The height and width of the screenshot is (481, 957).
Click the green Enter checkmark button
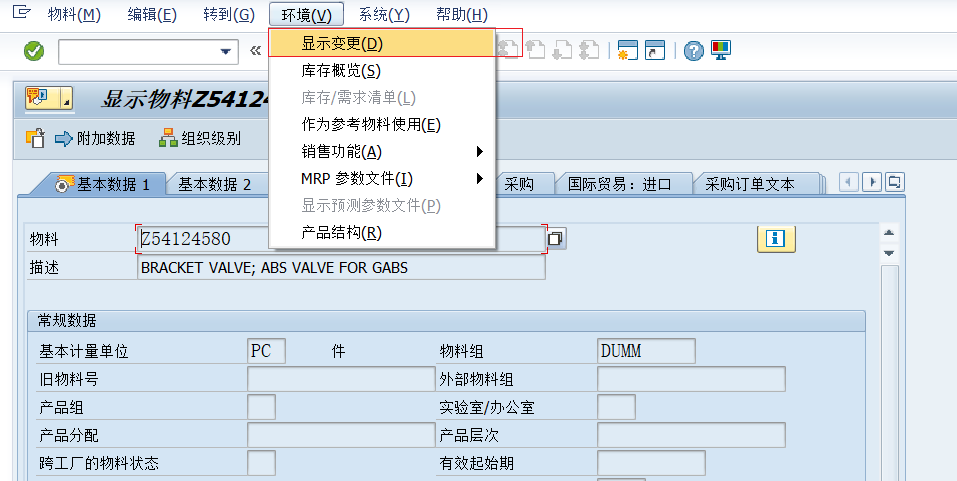pyautogui.click(x=34, y=51)
